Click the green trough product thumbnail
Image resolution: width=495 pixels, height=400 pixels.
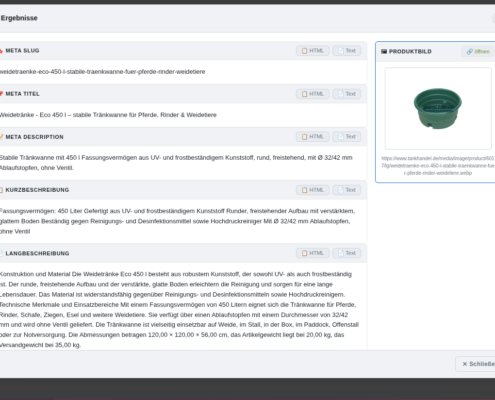click(438, 108)
